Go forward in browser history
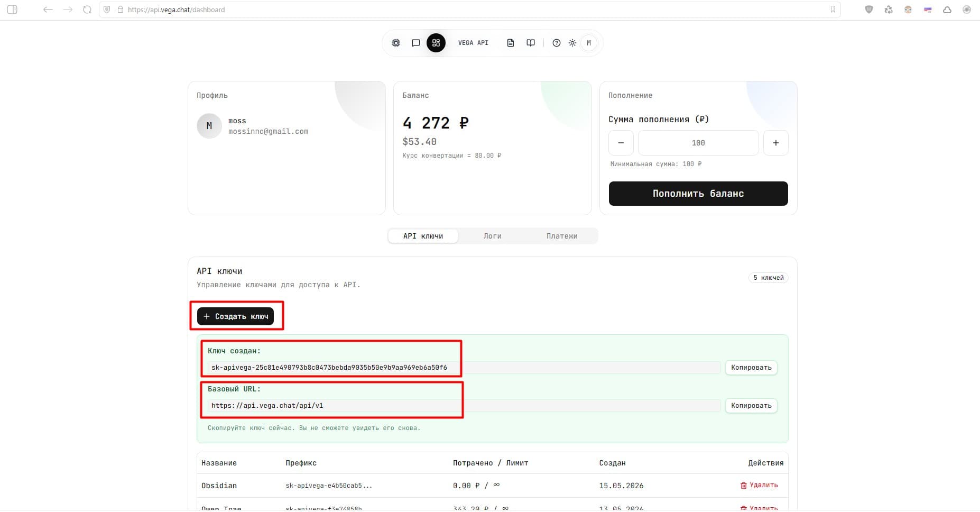The height and width of the screenshot is (512, 980). click(x=68, y=10)
